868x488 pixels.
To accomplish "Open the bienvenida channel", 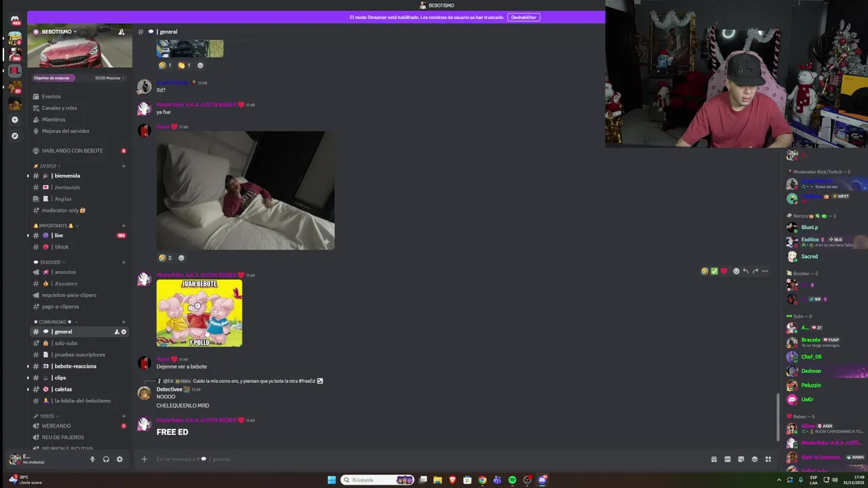I will 79,176.
